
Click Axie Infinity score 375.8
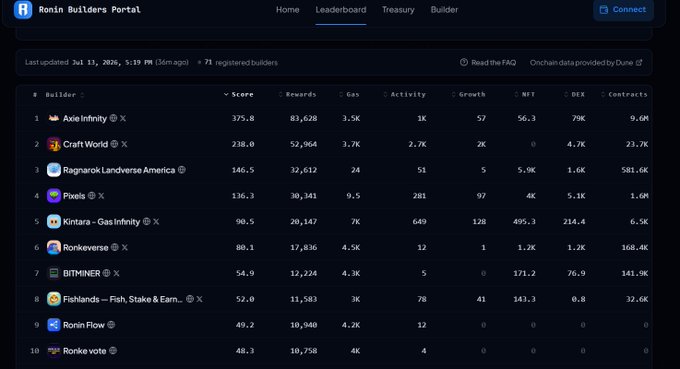243,118
